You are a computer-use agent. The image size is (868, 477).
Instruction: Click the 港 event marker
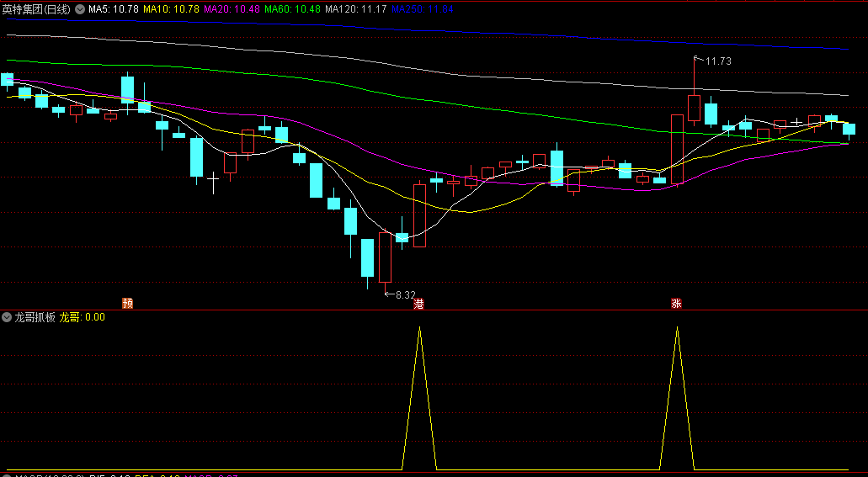tap(418, 304)
